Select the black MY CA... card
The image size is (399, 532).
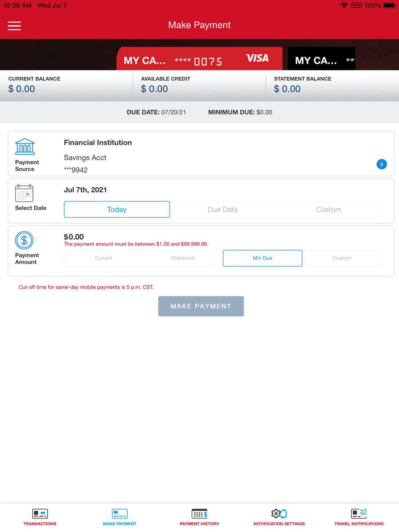[321, 59]
